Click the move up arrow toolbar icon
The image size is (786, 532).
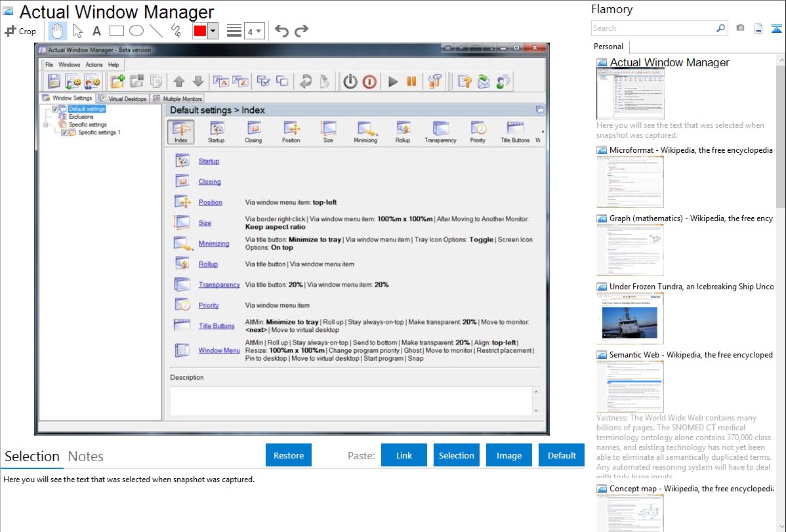click(x=179, y=81)
